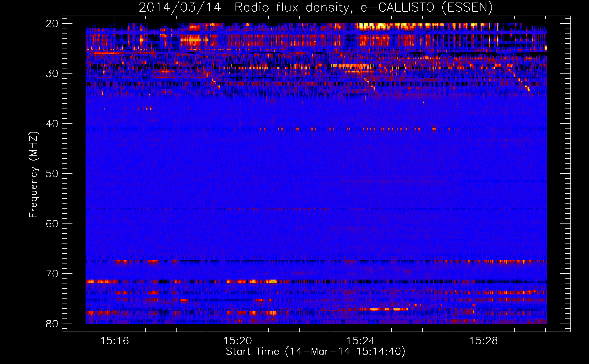Click the 15:16 time tick label

point(115,341)
